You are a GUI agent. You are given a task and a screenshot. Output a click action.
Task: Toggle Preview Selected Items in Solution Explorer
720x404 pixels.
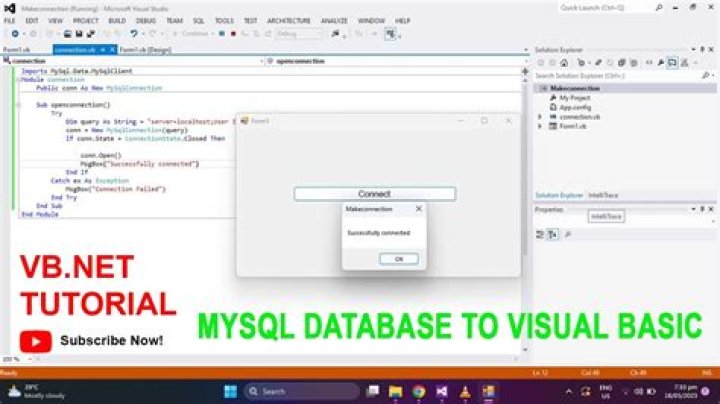[672, 63]
